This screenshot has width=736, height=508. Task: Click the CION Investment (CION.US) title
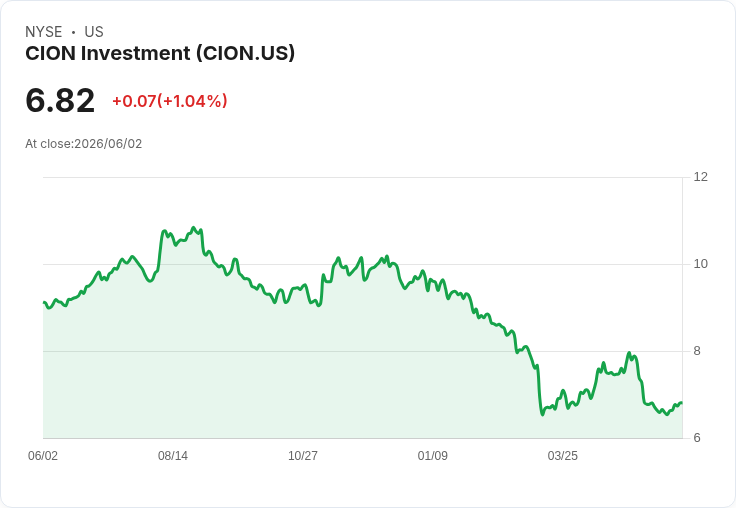(160, 54)
